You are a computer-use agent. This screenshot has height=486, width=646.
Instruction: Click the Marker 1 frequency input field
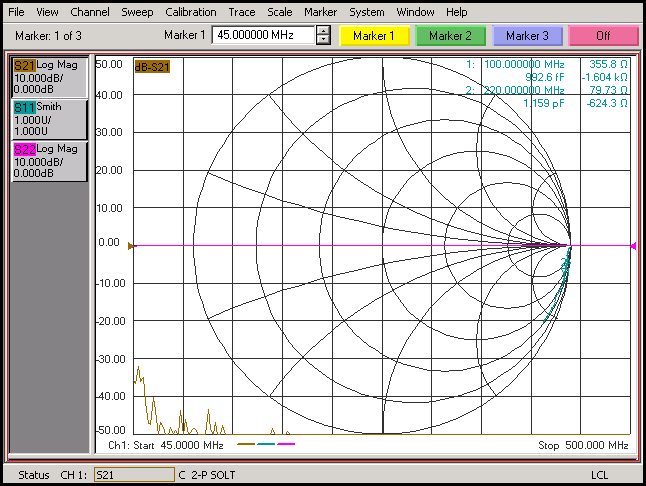[x=264, y=35]
